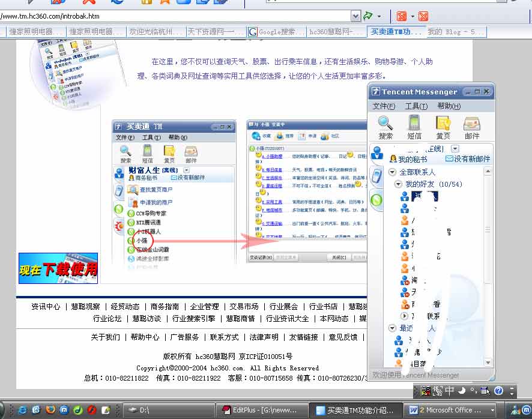Screen dimensions: 532x419
Task: Click into the browser address bar URL field
Action: click(x=175, y=16)
